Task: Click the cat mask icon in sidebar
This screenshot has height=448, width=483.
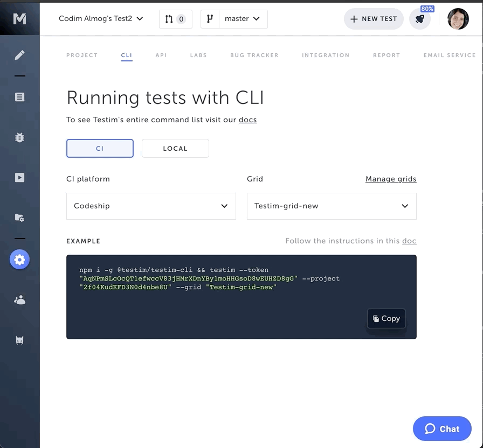Action: click(20, 340)
